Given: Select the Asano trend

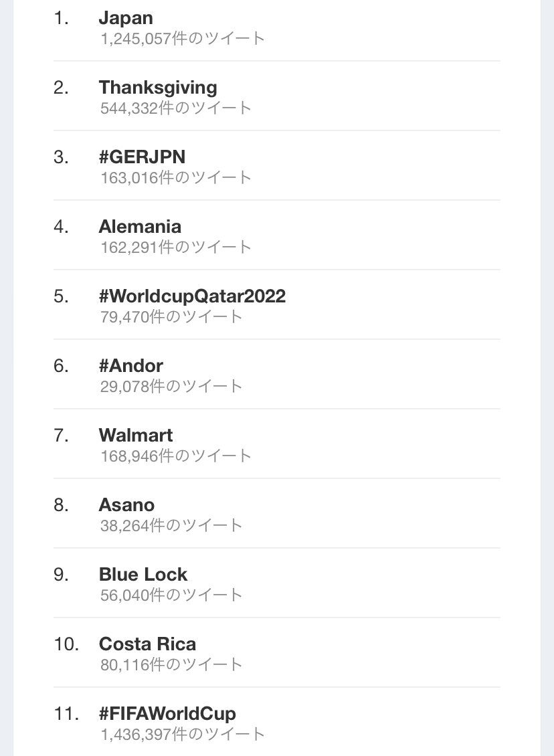Looking at the screenshot, I should coord(126,505).
